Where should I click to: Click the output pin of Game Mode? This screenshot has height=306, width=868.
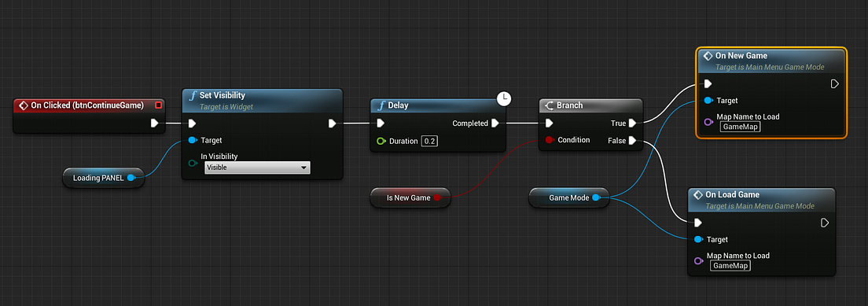click(596, 197)
